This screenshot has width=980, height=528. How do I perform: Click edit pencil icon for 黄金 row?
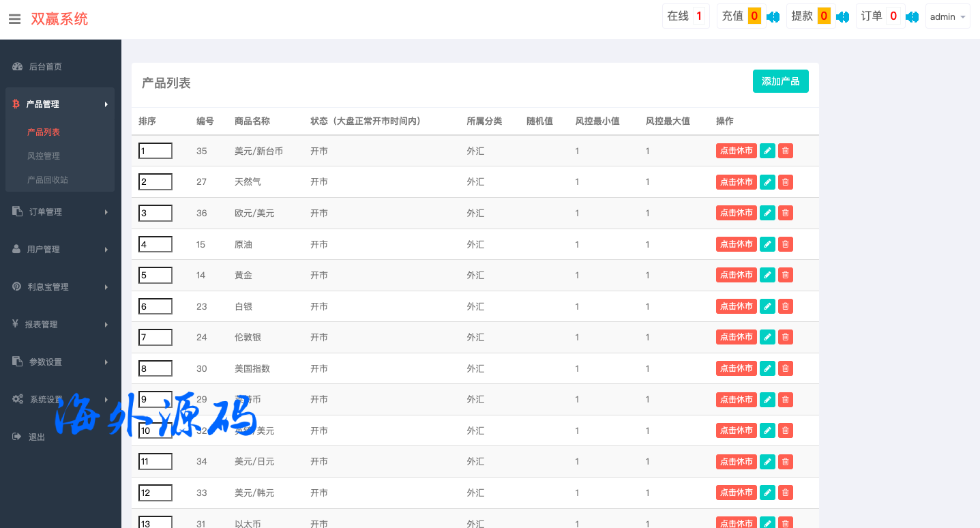coord(767,275)
